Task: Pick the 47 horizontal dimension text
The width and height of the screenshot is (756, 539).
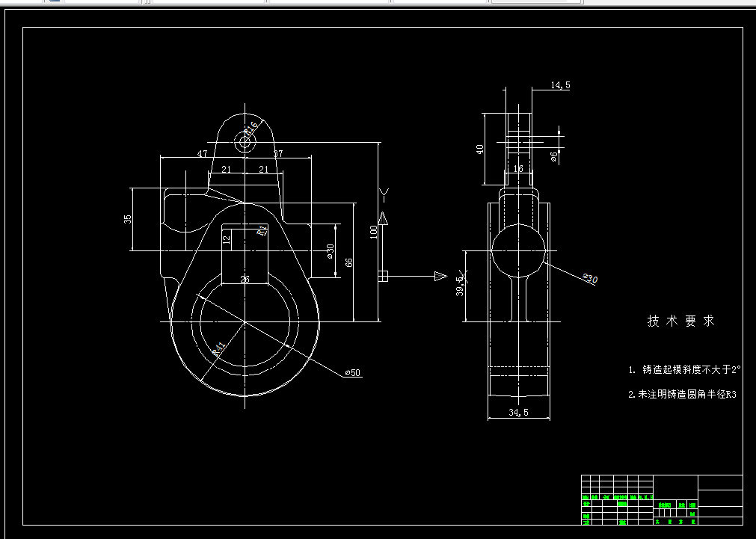Action: [x=203, y=154]
